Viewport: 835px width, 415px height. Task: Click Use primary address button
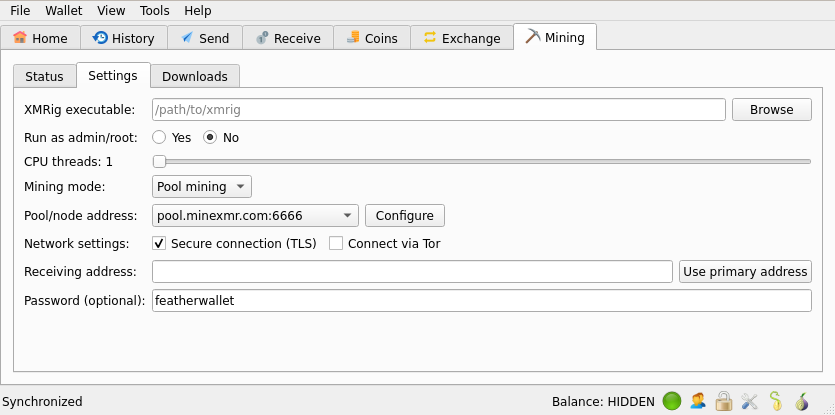745,272
